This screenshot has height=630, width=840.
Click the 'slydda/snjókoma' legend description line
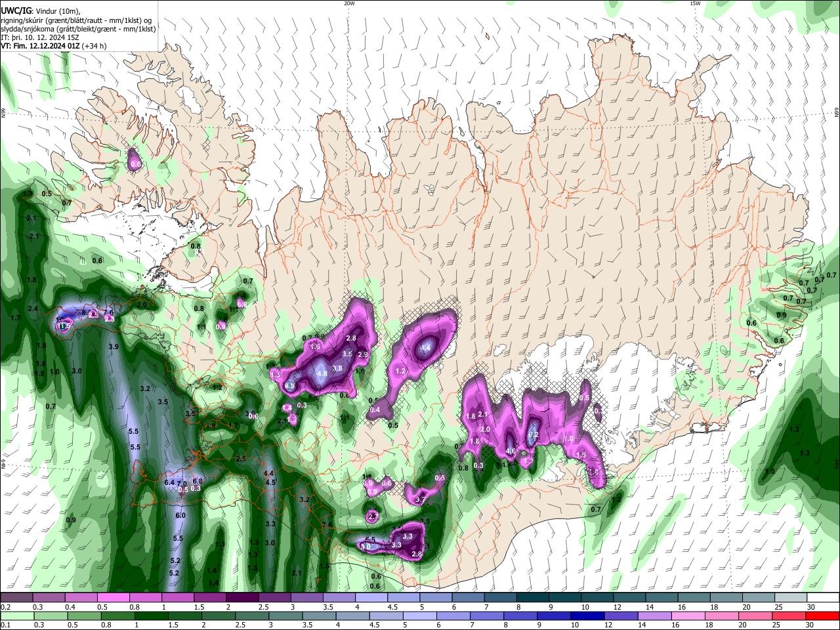(x=78, y=29)
